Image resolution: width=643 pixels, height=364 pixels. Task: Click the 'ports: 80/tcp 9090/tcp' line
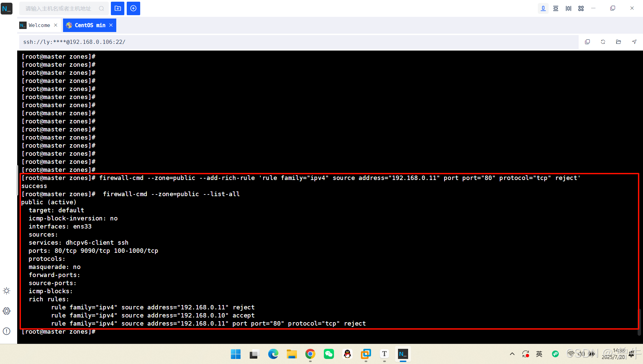[x=93, y=251]
